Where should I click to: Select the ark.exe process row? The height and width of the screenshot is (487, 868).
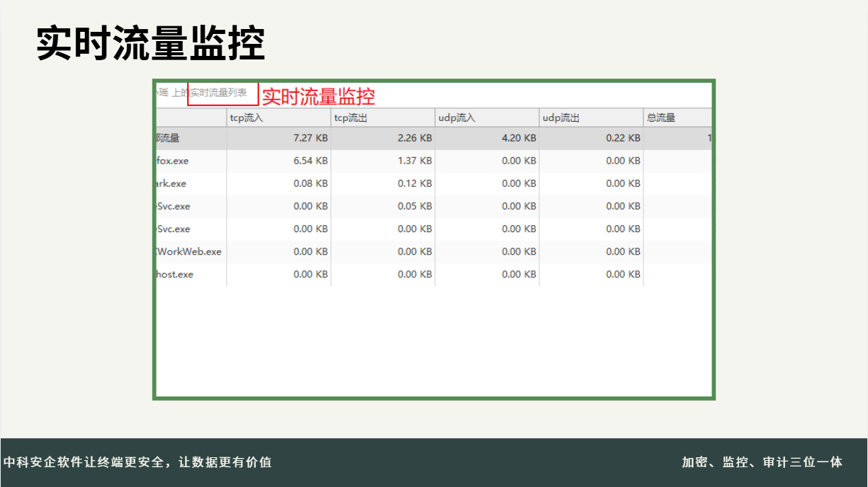pos(171,183)
